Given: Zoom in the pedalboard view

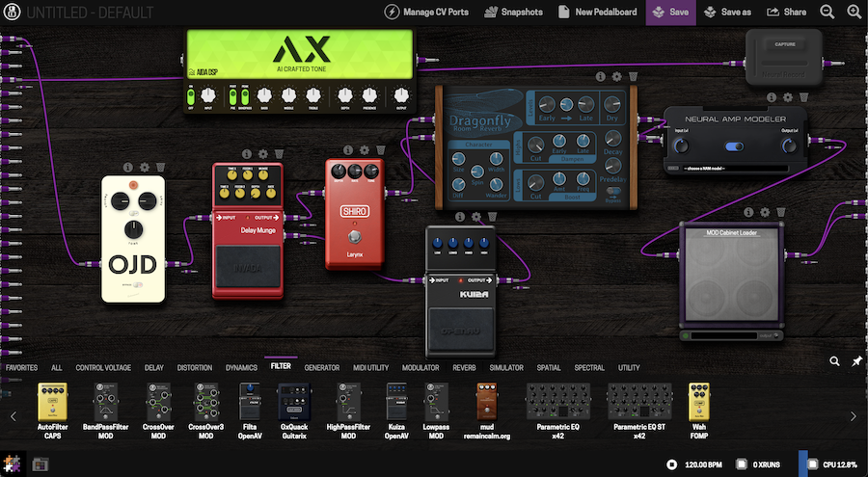Looking at the screenshot, I should point(854,12).
